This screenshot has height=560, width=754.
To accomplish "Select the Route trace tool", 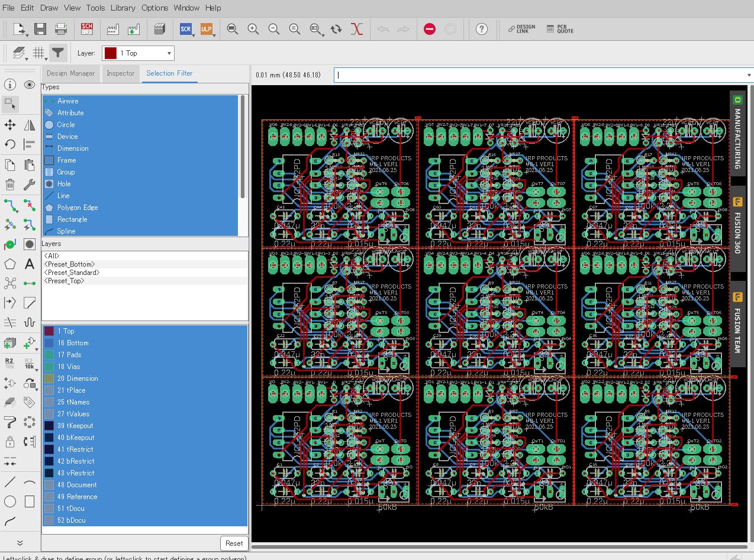I will pyautogui.click(x=10, y=205).
